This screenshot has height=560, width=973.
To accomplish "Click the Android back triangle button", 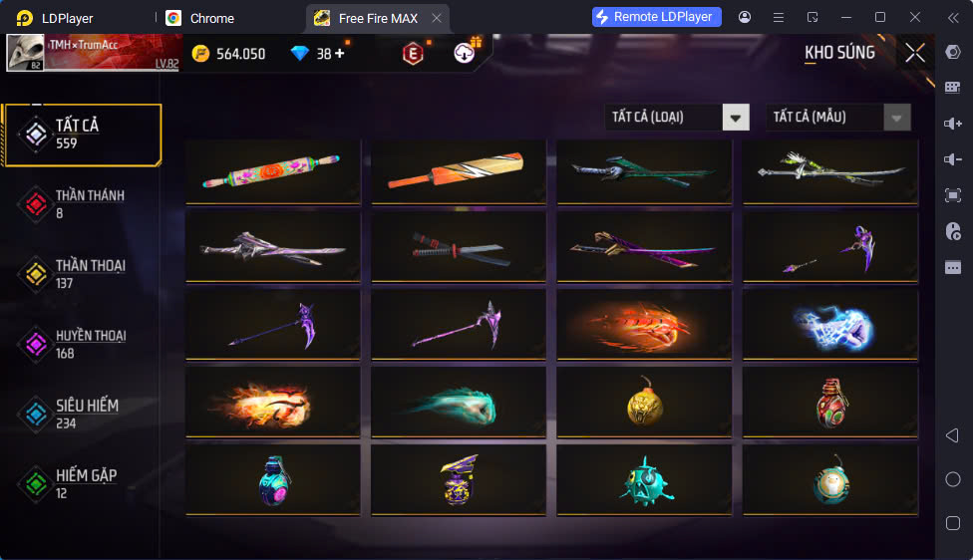I will point(952,435).
